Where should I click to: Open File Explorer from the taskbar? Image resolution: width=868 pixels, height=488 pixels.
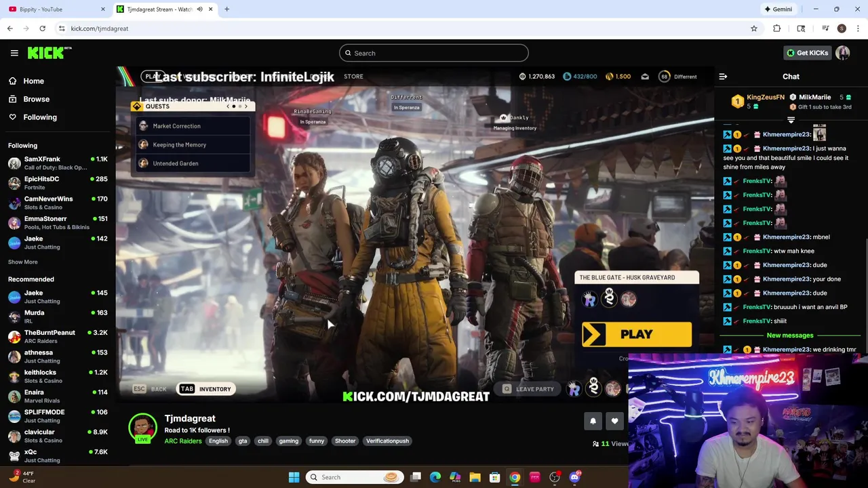[475, 477]
